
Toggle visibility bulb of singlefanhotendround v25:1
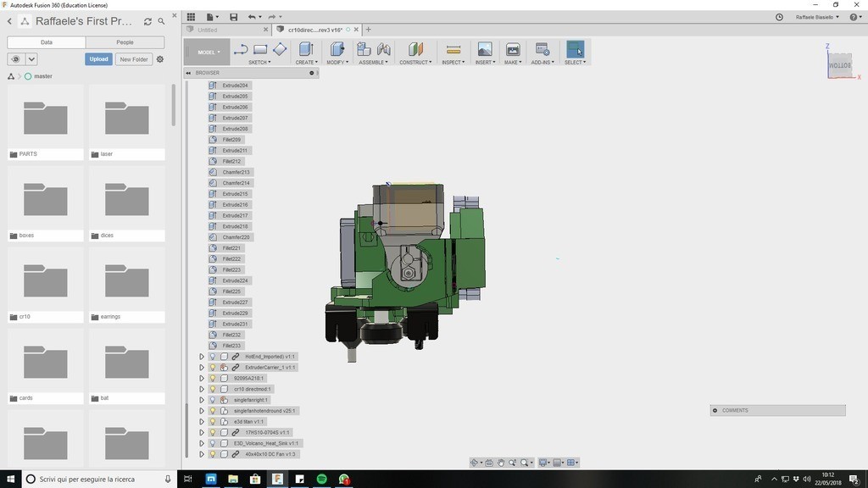pyautogui.click(x=213, y=411)
